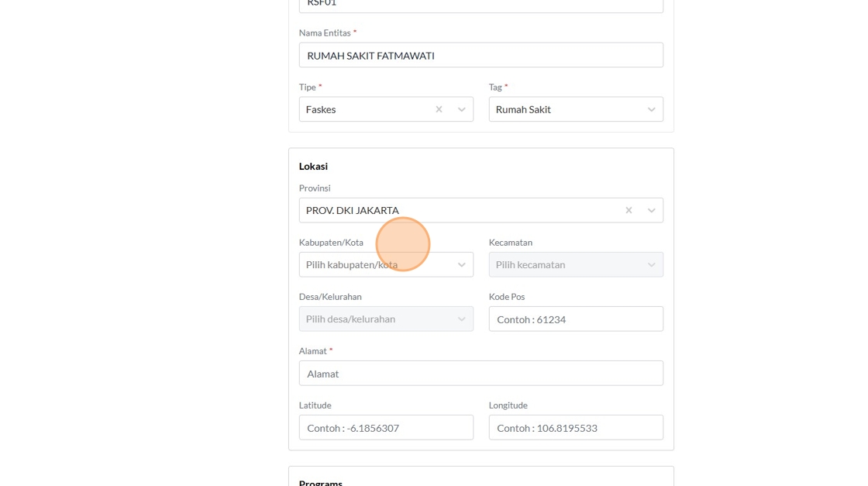The width and height of the screenshot is (868, 486).
Task: Click the entity code field containing RSF01
Action: [480, 5]
